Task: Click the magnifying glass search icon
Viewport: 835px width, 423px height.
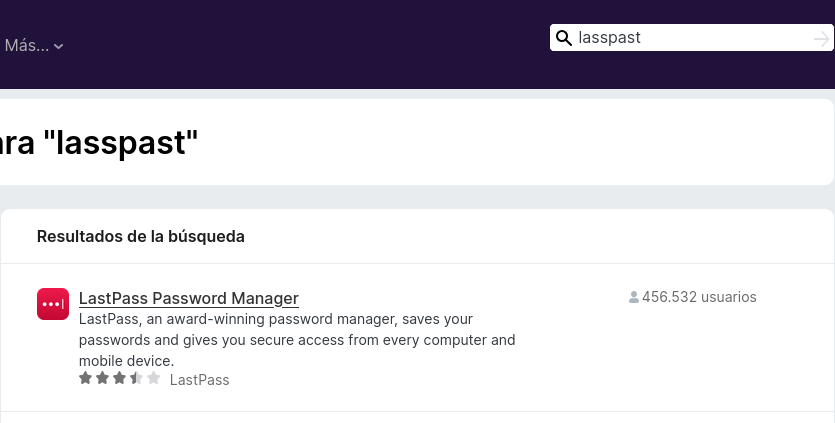Action: coord(564,38)
